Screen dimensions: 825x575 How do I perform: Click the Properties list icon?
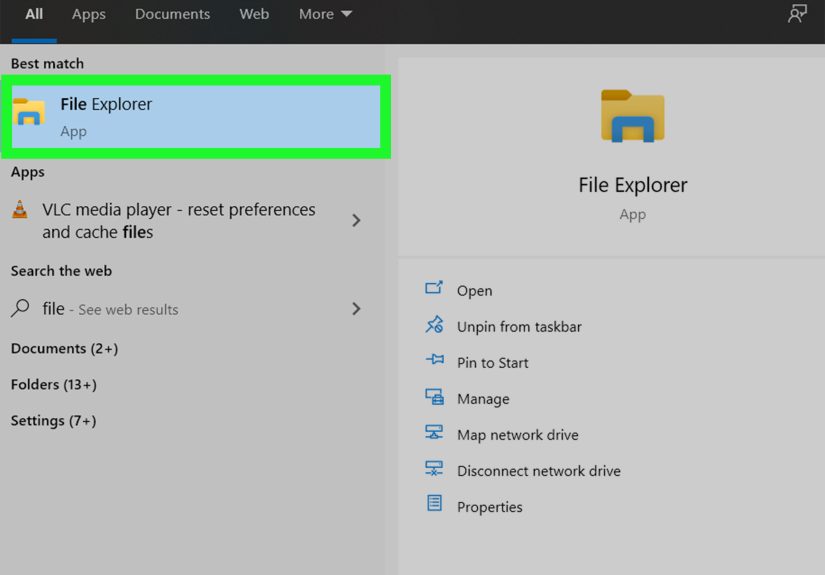click(x=434, y=503)
